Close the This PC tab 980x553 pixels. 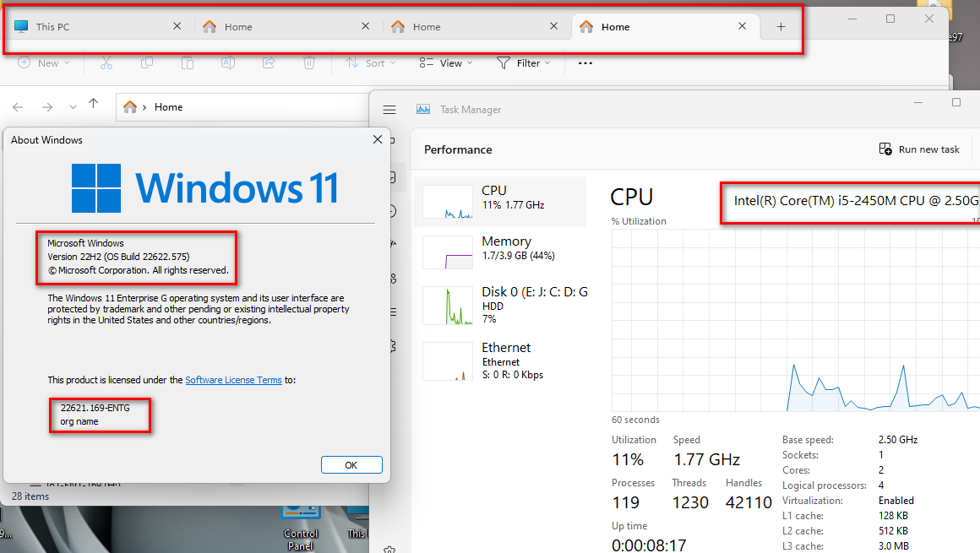[x=177, y=26]
